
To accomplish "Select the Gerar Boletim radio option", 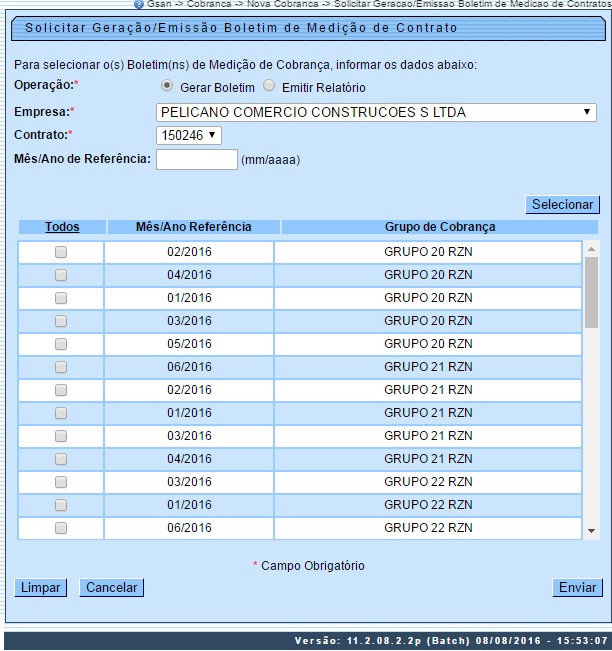I will point(167,87).
